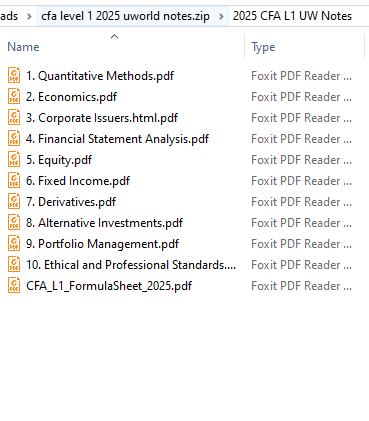Click the PDF icon for 9. Portfolio Management.pdf
The width and height of the screenshot is (369, 421).
(x=14, y=243)
